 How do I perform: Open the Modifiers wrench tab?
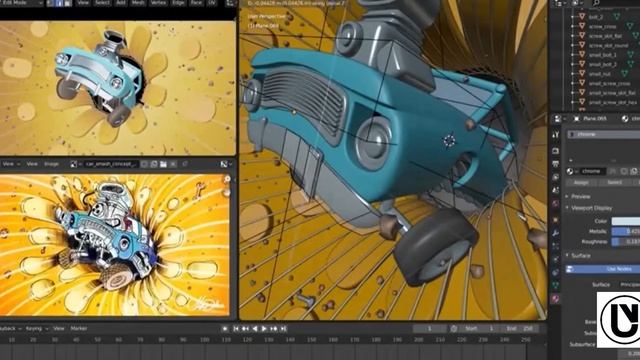[x=556, y=233]
